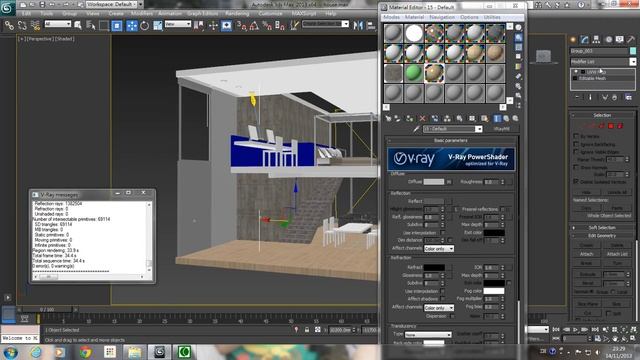Open the Modifier List dropdown
The image size is (640, 360).
[603, 62]
